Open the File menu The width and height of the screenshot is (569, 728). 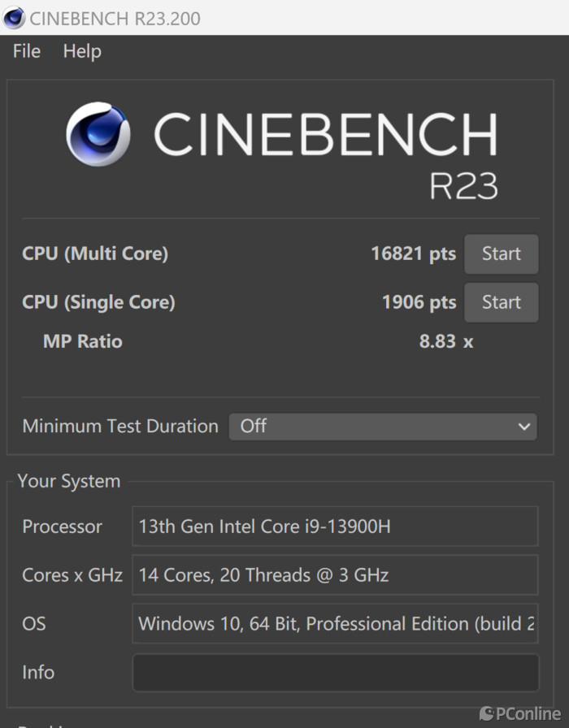27,51
